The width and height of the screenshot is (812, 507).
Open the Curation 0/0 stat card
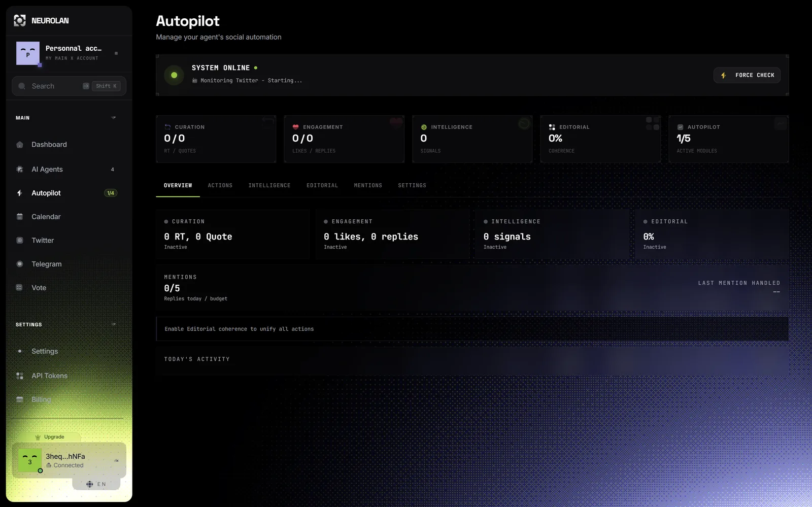coord(216,139)
